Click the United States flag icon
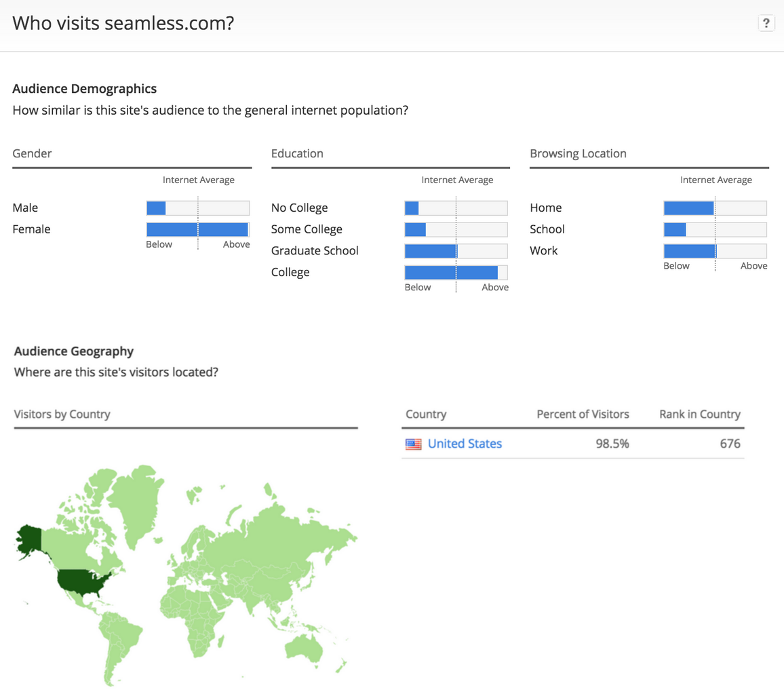Viewport: 784px width, 696px height. [x=413, y=444]
